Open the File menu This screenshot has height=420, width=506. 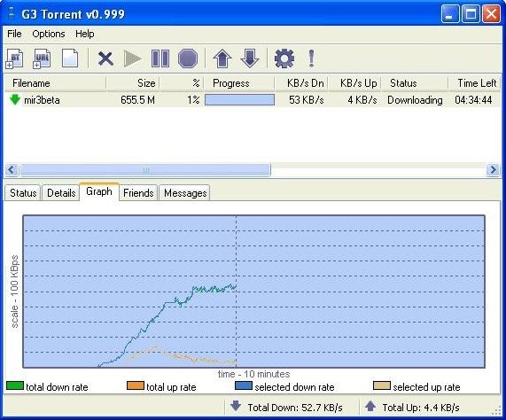coord(14,34)
